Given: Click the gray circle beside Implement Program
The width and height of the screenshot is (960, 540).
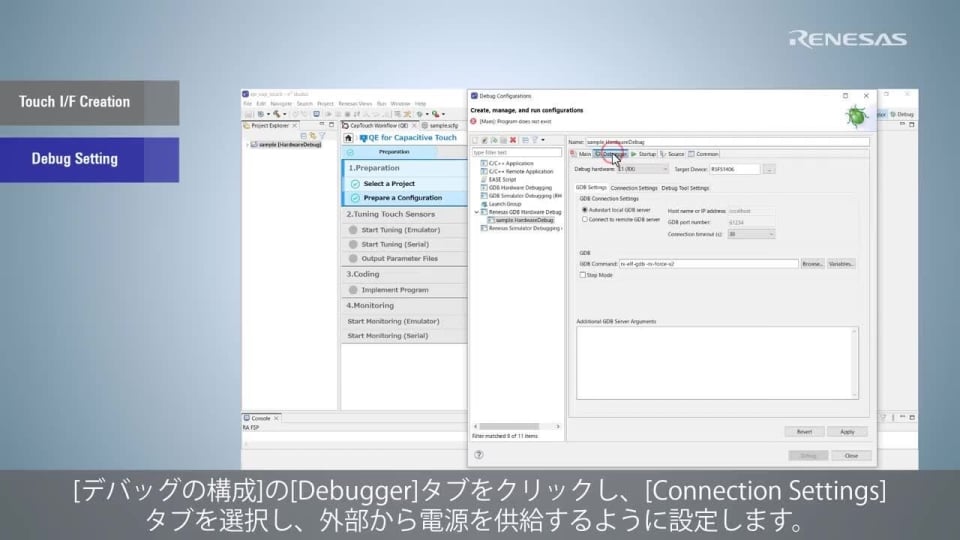Looking at the screenshot, I should click(x=353, y=290).
